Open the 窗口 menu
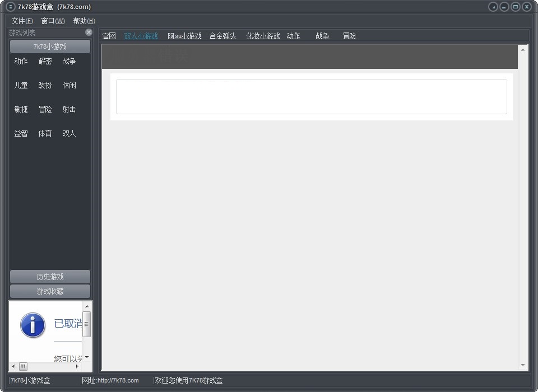Image resolution: width=538 pixels, height=392 pixels. pyautogui.click(x=53, y=21)
